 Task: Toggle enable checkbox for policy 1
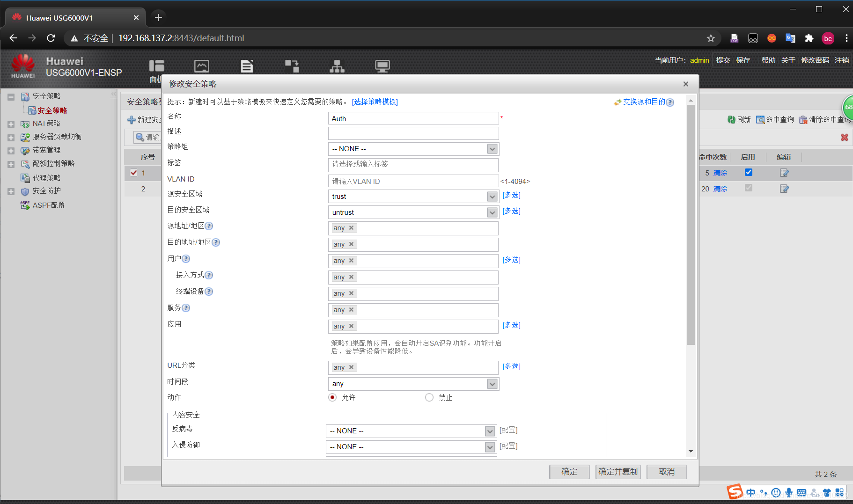coord(749,172)
